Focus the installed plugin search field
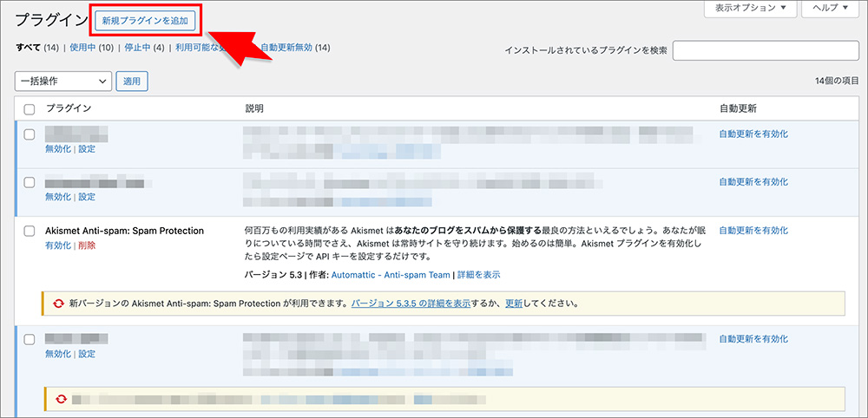 click(766, 50)
